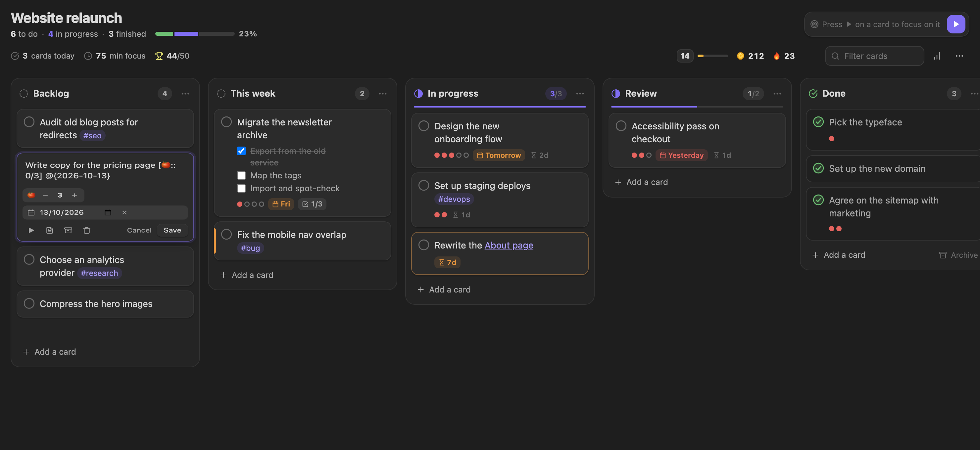The width and height of the screenshot is (980, 450).
Task: Click the trash icon to delete card
Action: 87,230
